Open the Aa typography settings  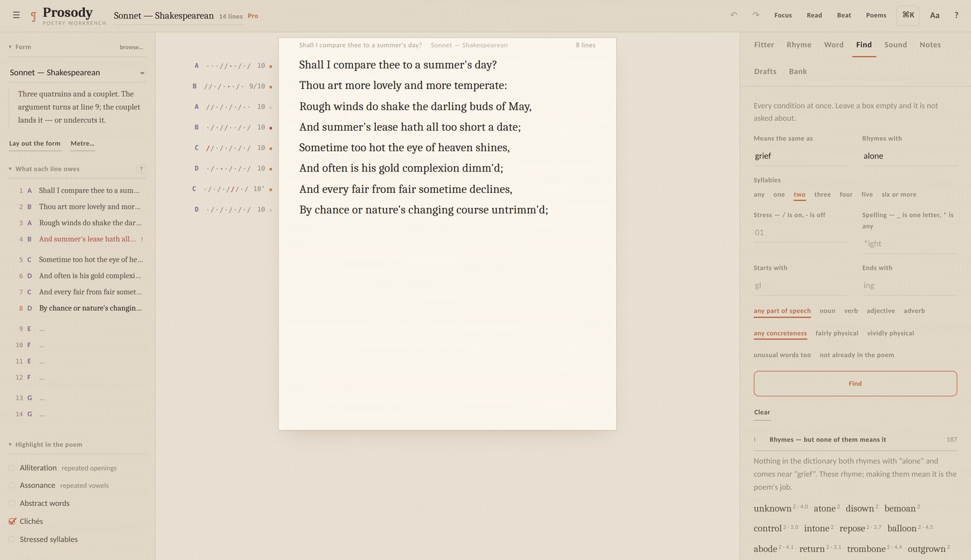(934, 15)
